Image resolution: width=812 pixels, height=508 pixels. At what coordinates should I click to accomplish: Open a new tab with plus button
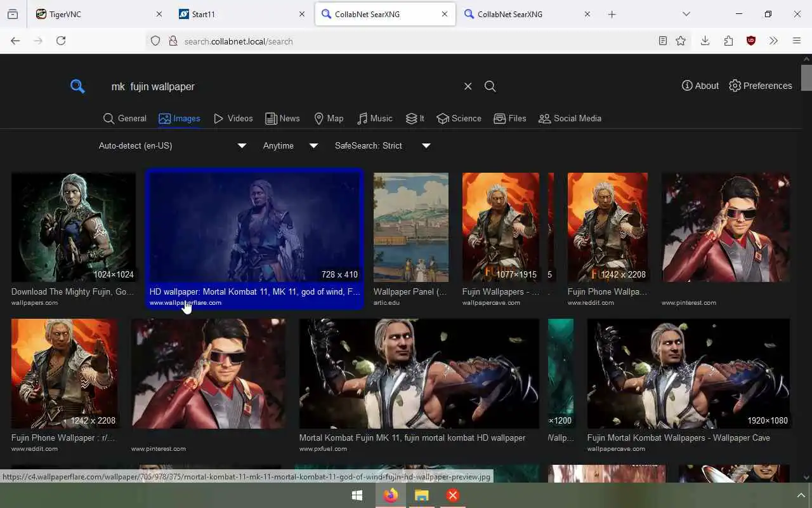tap(612, 14)
